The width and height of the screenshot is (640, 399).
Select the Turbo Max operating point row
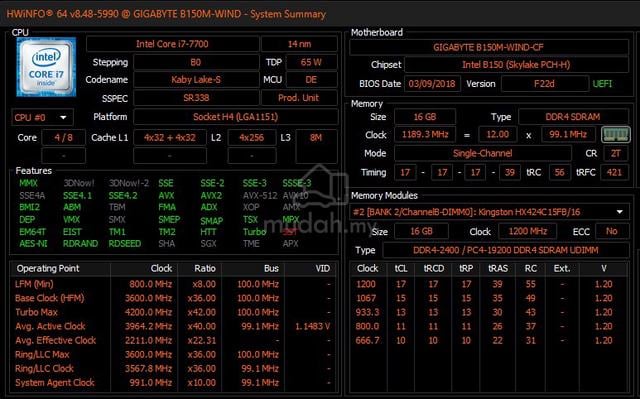(x=173, y=313)
